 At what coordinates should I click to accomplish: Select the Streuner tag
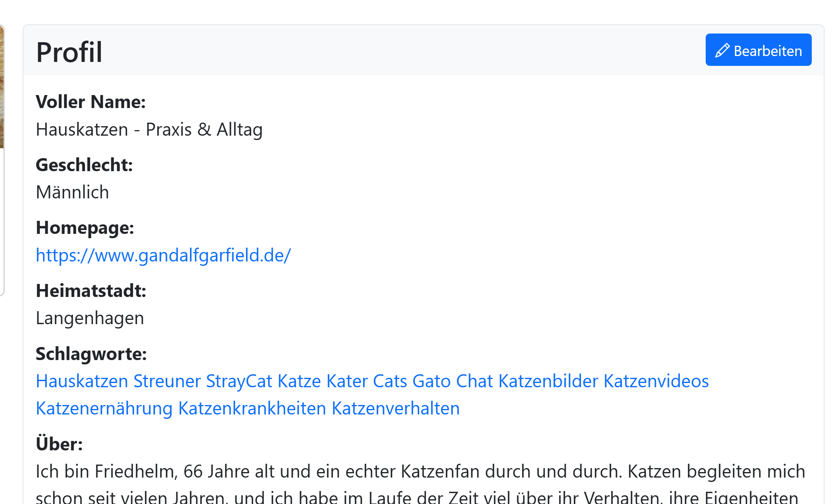click(x=167, y=381)
